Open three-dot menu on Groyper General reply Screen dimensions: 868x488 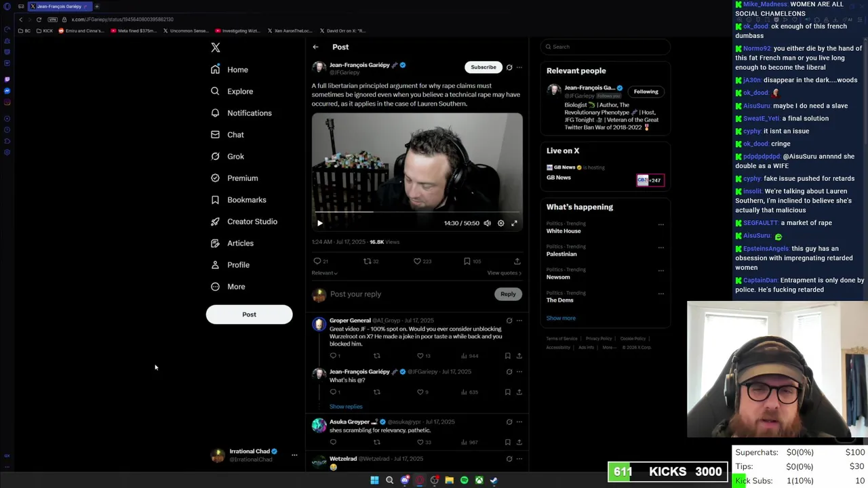519,321
